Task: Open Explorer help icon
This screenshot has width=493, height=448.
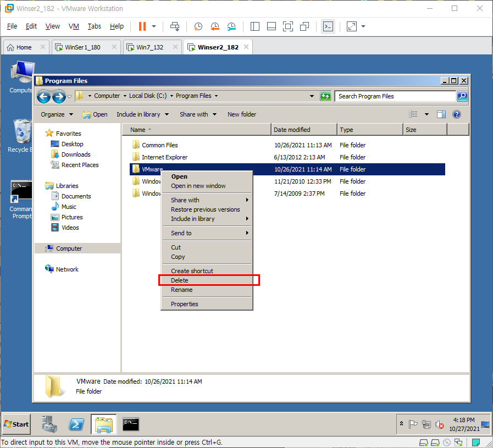Action: (457, 114)
